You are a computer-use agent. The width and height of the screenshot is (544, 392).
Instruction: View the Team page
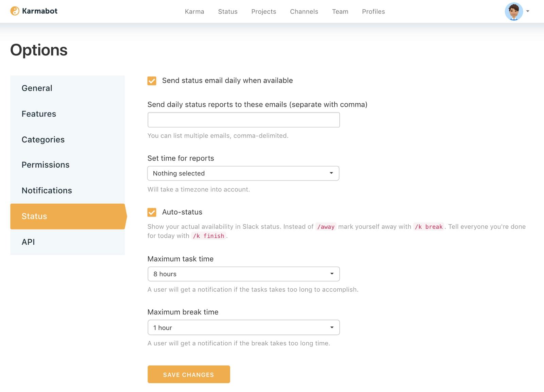(x=340, y=11)
